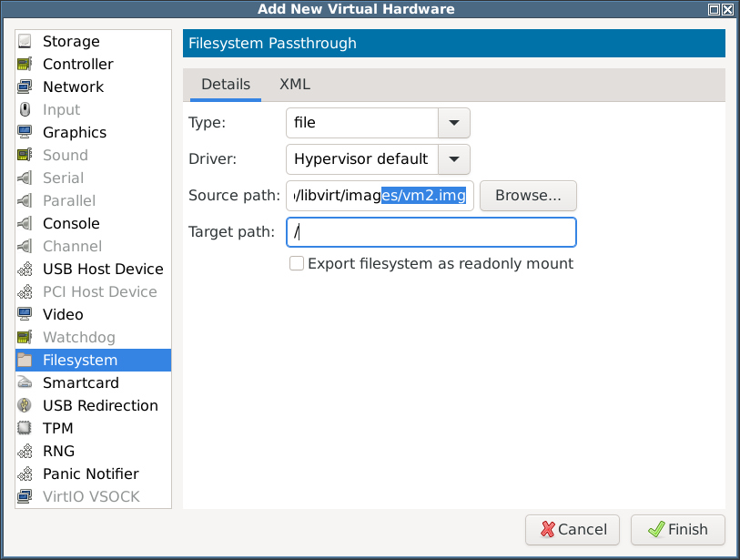Click the TPM chip icon
This screenshot has width=740, height=560.
(25, 428)
